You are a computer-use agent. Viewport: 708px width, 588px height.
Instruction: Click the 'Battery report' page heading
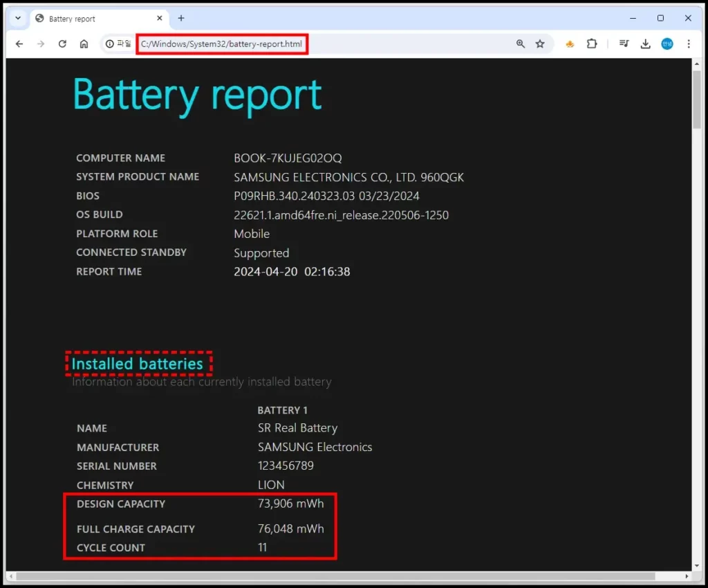[197, 95]
